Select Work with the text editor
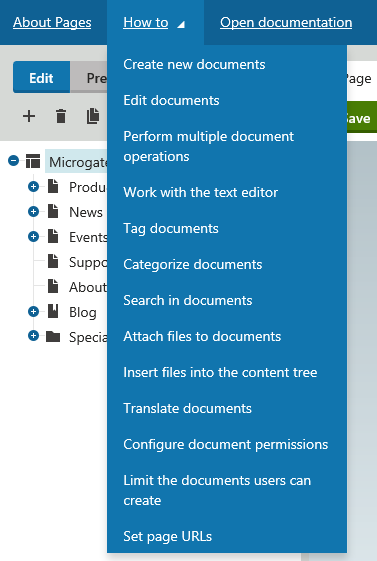377x561 pixels. coord(201,192)
